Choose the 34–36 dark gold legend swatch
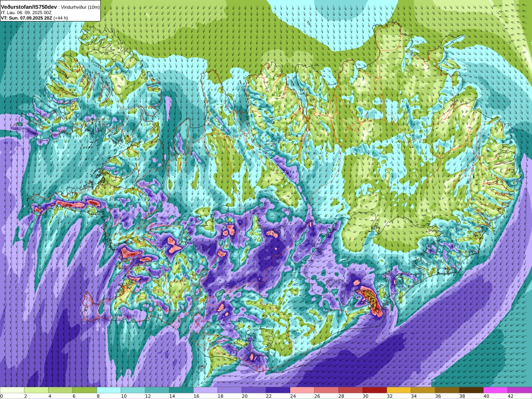This screenshot has width=532, height=399. (423, 390)
